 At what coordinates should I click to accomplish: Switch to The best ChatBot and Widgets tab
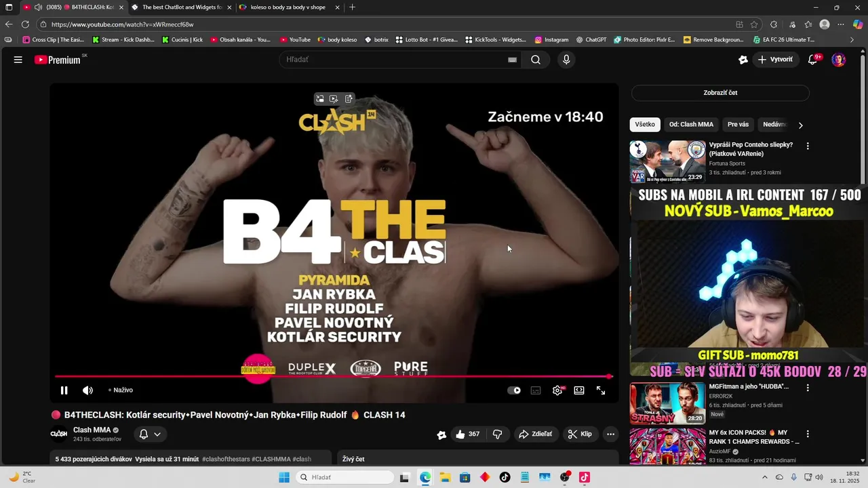(x=181, y=7)
